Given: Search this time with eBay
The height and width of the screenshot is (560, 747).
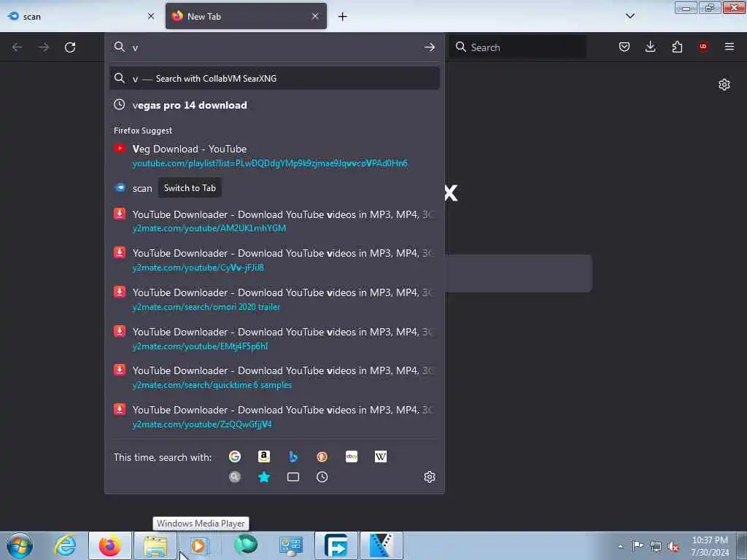Looking at the screenshot, I should click(352, 456).
